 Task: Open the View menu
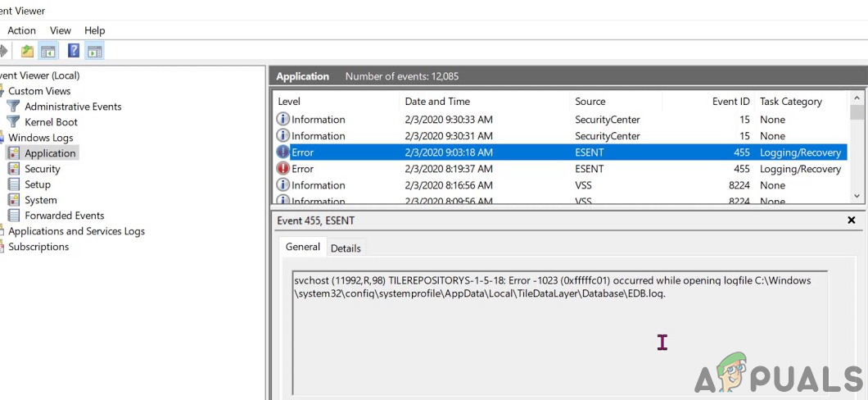[x=61, y=30]
